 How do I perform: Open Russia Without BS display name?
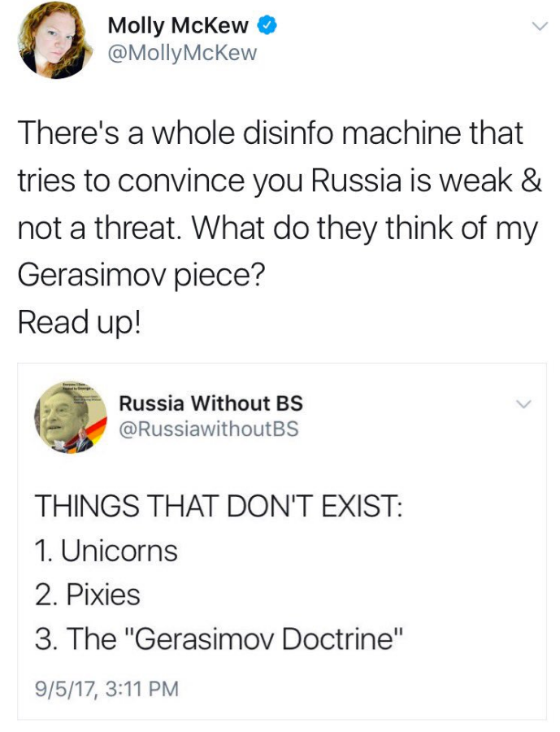click(211, 403)
